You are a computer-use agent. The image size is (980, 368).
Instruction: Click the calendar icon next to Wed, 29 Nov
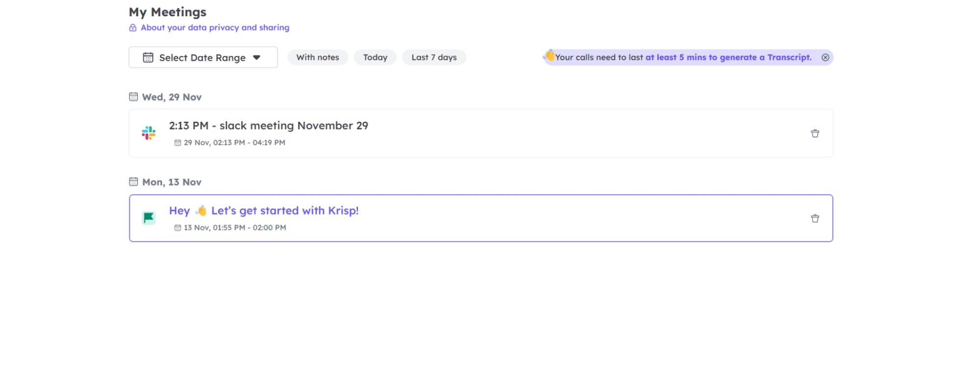[x=133, y=97]
